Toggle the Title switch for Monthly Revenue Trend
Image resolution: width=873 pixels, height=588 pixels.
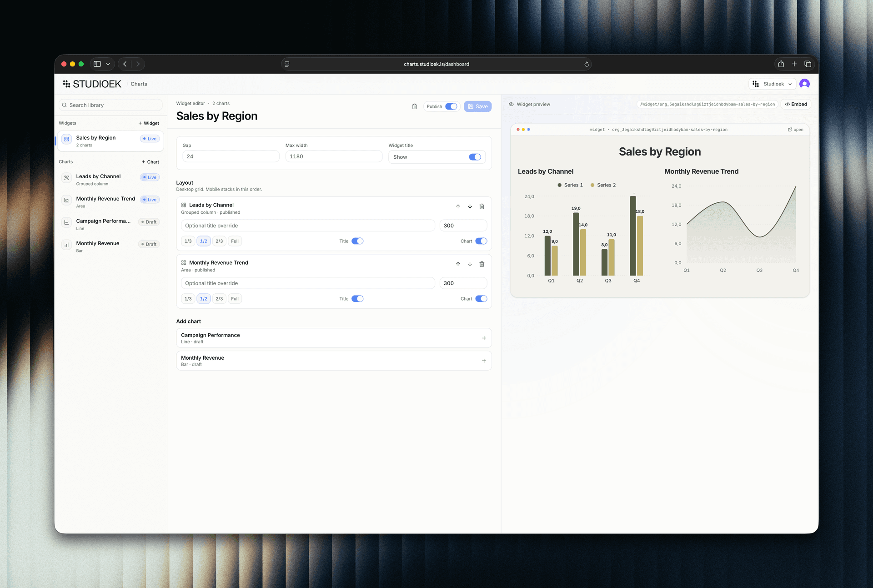pos(357,299)
